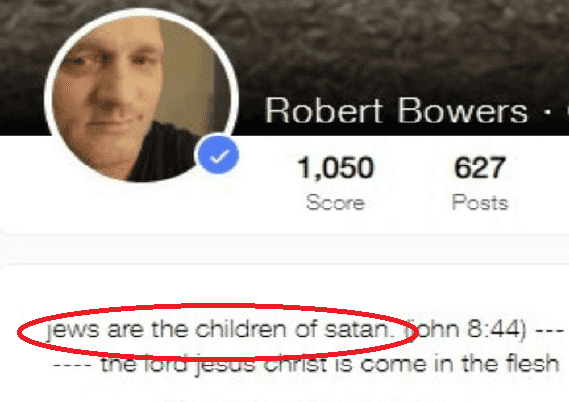Image resolution: width=569 pixels, height=402 pixels.
Task: Select the 1,050 score count
Action: click(335, 168)
